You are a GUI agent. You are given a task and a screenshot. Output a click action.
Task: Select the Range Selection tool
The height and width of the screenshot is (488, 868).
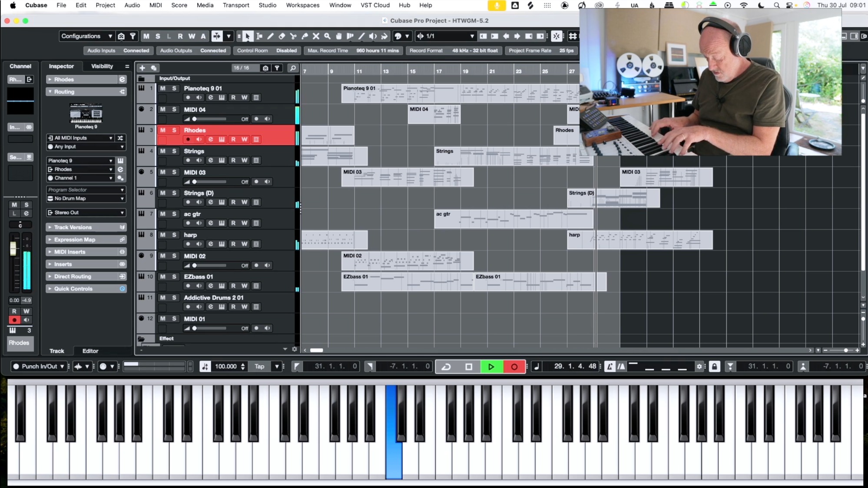click(x=259, y=36)
